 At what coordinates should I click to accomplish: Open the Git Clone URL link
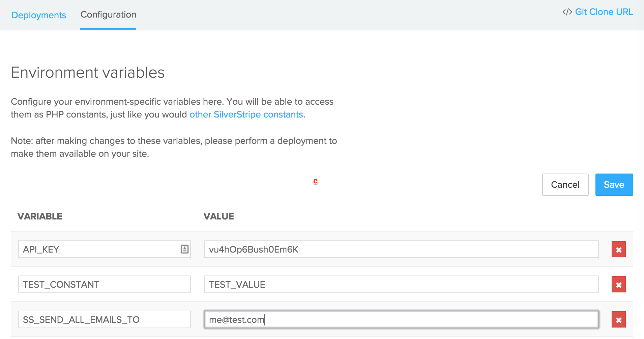(604, 12)
